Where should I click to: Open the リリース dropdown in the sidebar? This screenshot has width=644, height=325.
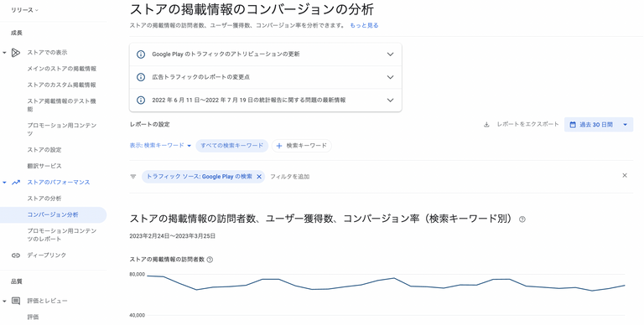(24, 10)
